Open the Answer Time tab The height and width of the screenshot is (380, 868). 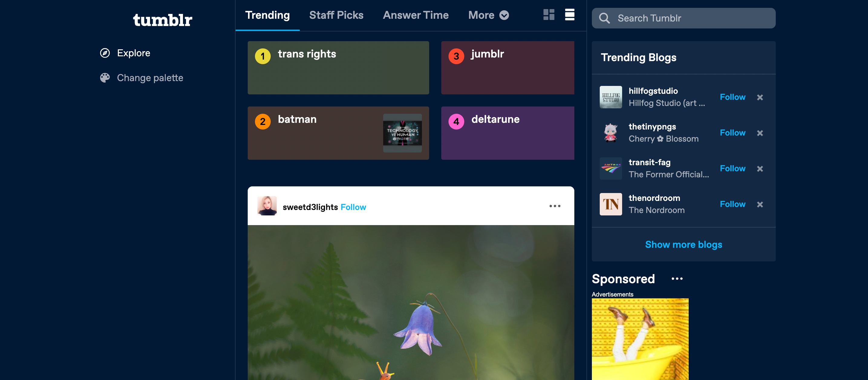point(416,15)
